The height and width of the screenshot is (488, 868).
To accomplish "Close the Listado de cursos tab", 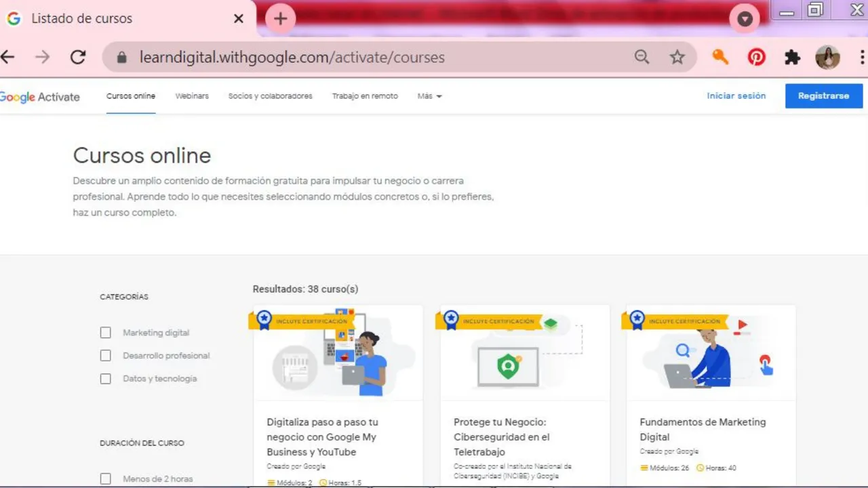I will tap(239, 18).
